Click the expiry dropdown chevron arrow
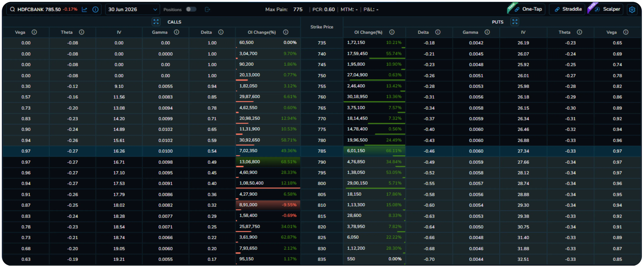 click(x=155, y=10)
